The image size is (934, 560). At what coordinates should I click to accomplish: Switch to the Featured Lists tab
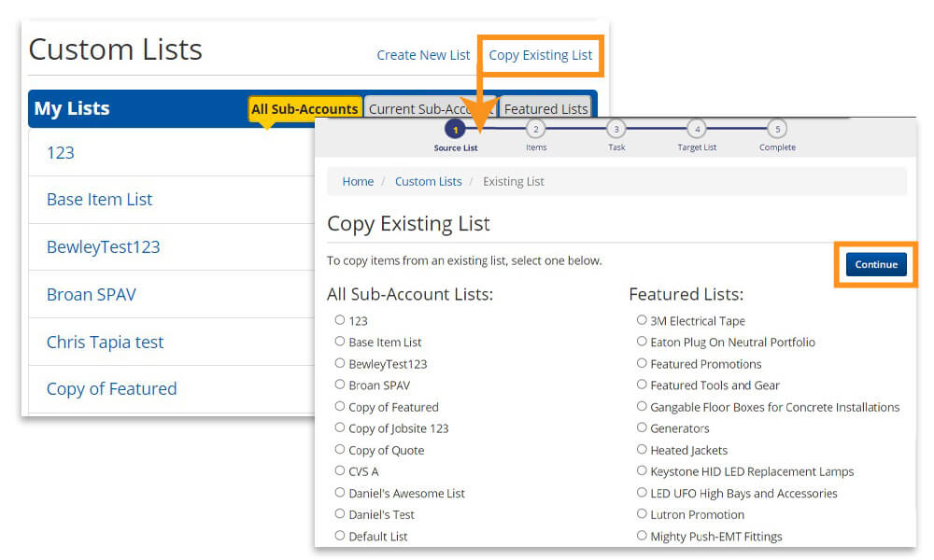click(545, 109)
